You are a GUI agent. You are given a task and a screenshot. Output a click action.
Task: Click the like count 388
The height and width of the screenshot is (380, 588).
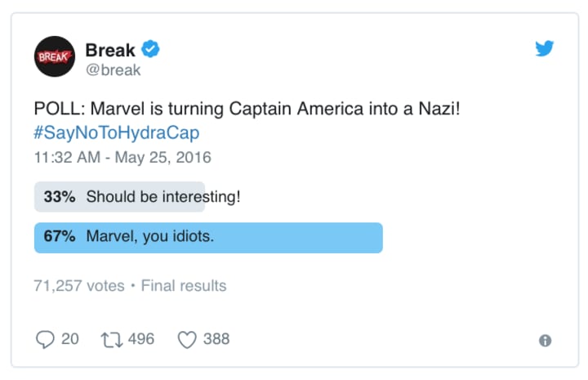(x=216, y=338)
